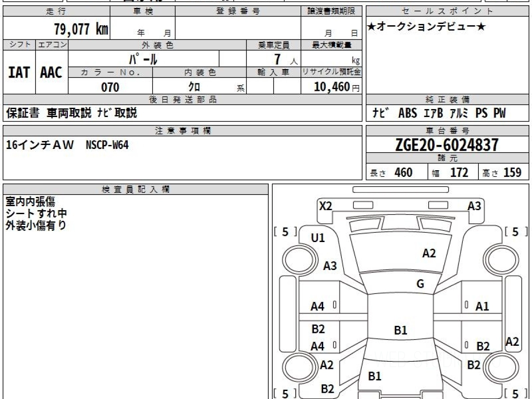Select the color number 070

click(x=110, y=87)
